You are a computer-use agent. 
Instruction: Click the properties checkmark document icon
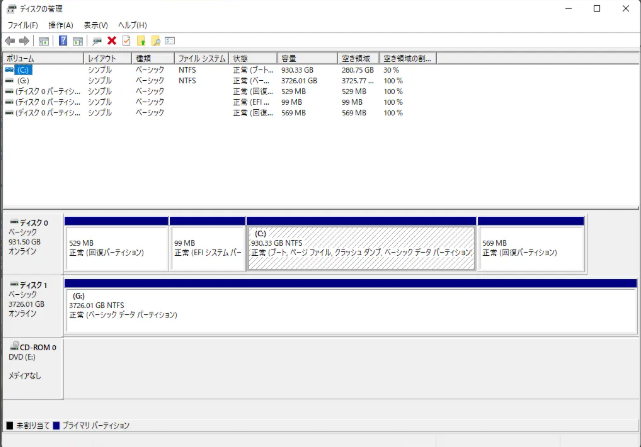[x=126, y=40]
